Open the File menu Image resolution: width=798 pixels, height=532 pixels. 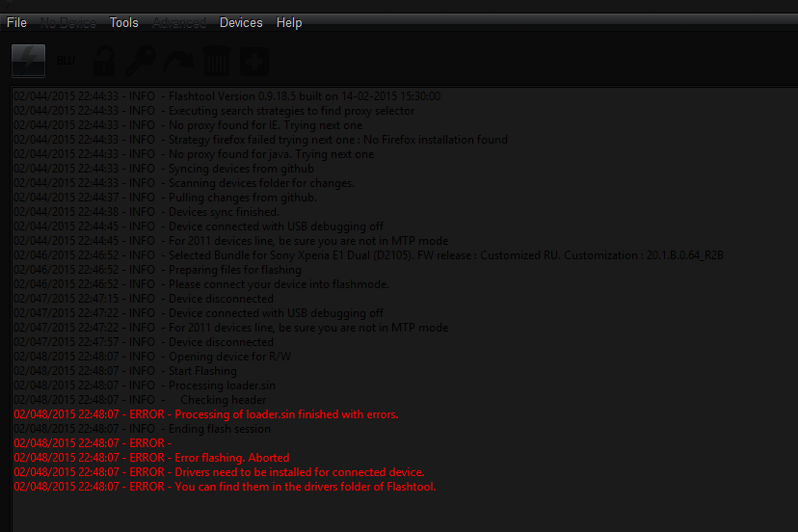point(16,23)
